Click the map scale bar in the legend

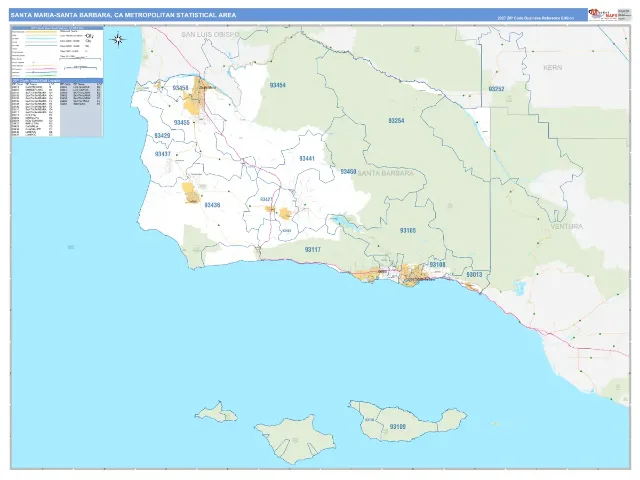point(80,61)
